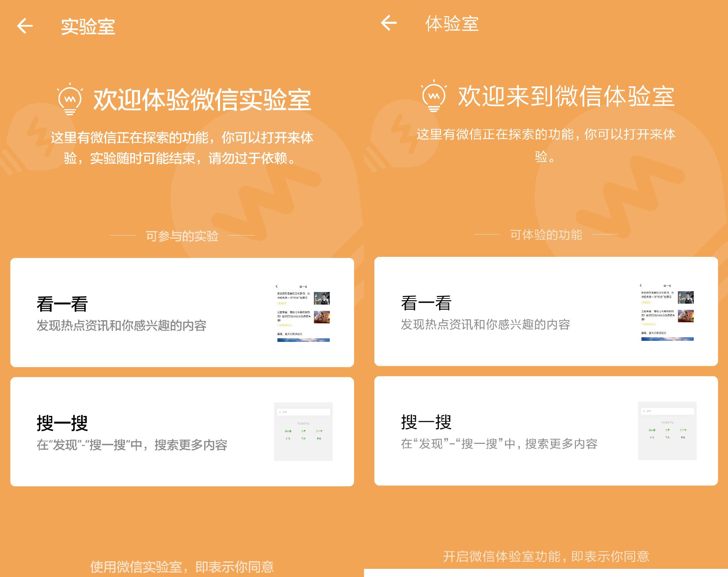Click section label 可参与的实验
Screen dimensions: 728x577
click(182, 236)
